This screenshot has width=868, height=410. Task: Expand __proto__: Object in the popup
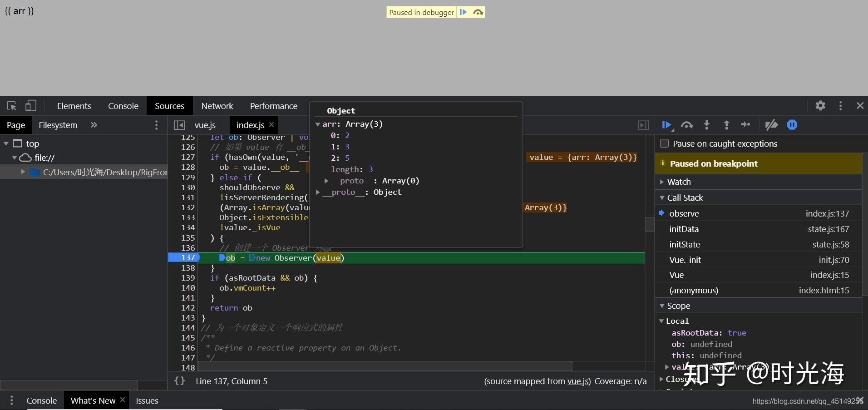318,192
